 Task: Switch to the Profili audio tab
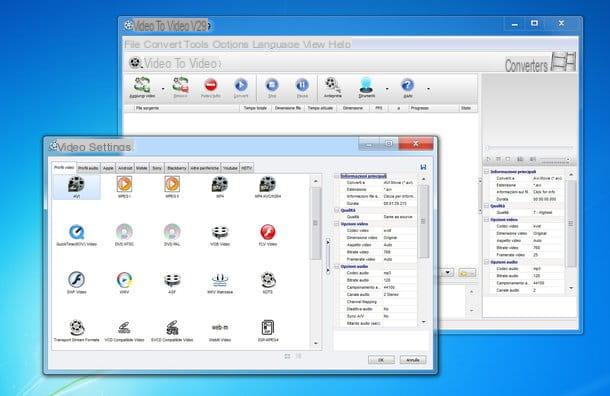point(88,168)
